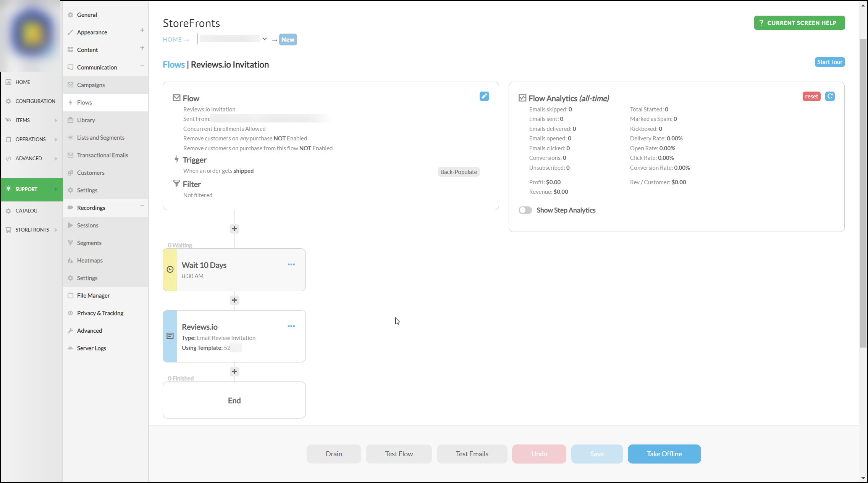The height and width of the screenshot is (483, 868).
Task: Click the edit pencil icon on Flow card
Action: pyautogui.click(x=484, y=97)
